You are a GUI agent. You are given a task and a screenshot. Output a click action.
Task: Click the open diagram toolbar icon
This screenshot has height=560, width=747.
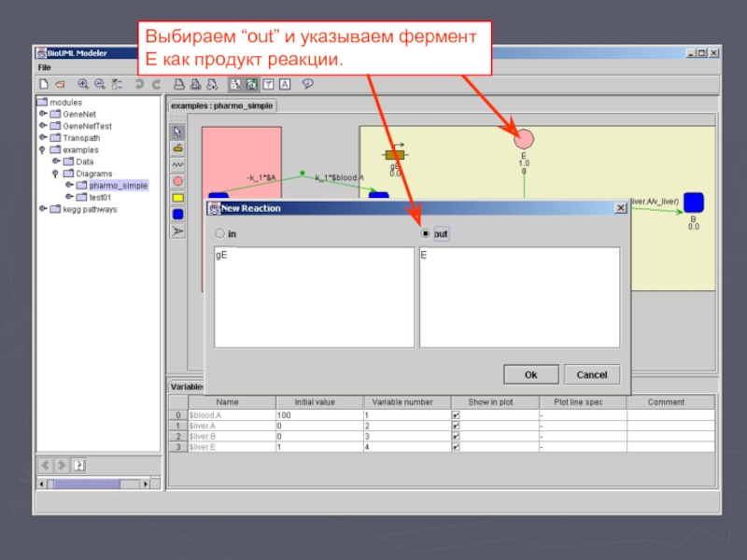click(x=60, y=84)
